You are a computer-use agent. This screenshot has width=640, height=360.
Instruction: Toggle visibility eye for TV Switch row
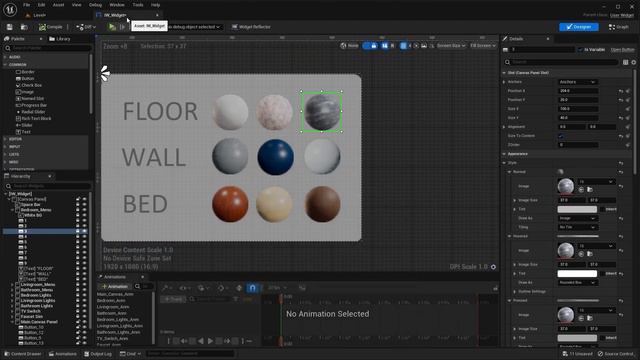coord(84,311)
